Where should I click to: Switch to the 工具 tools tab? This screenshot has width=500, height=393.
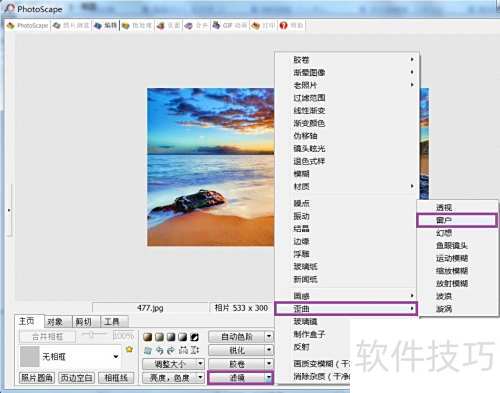tap(114, 321)
